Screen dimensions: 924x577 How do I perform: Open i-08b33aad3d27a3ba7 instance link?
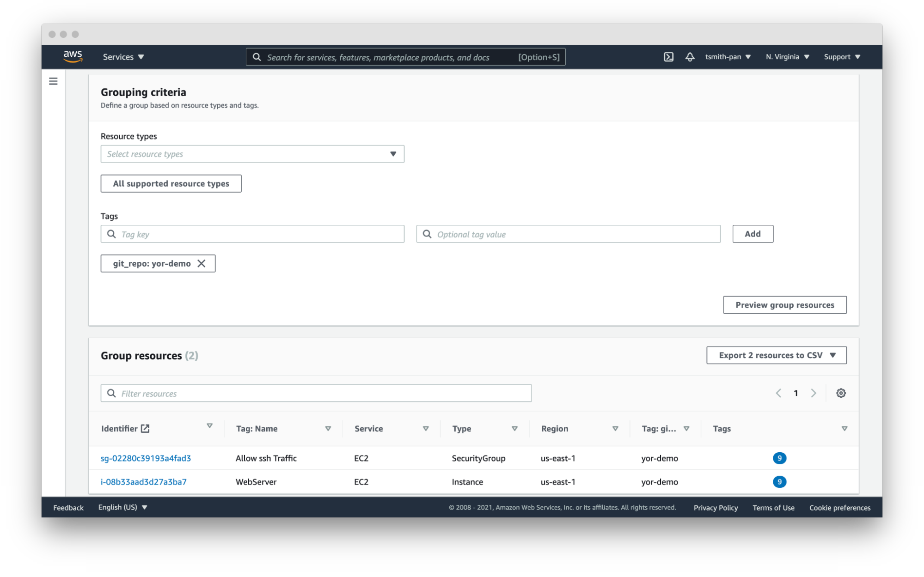coord(144,482)
